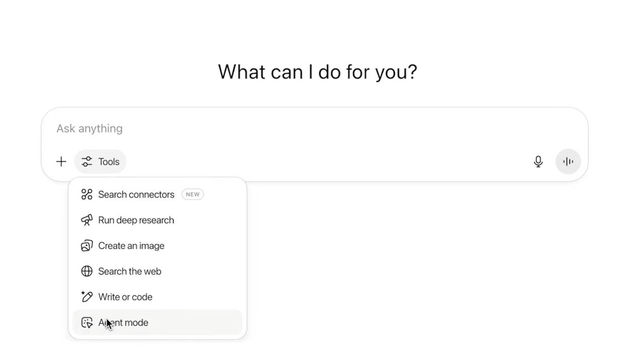Choose the Write or code option

click(157, 297)
